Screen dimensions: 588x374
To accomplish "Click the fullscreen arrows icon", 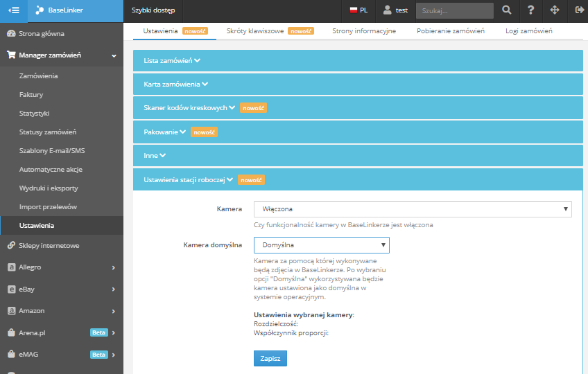I will tap(554, 10).
